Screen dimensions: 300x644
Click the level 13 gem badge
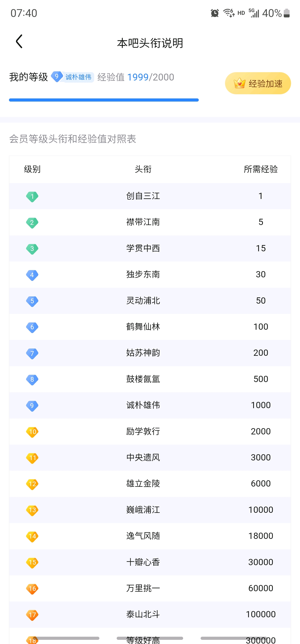point(32,510)
